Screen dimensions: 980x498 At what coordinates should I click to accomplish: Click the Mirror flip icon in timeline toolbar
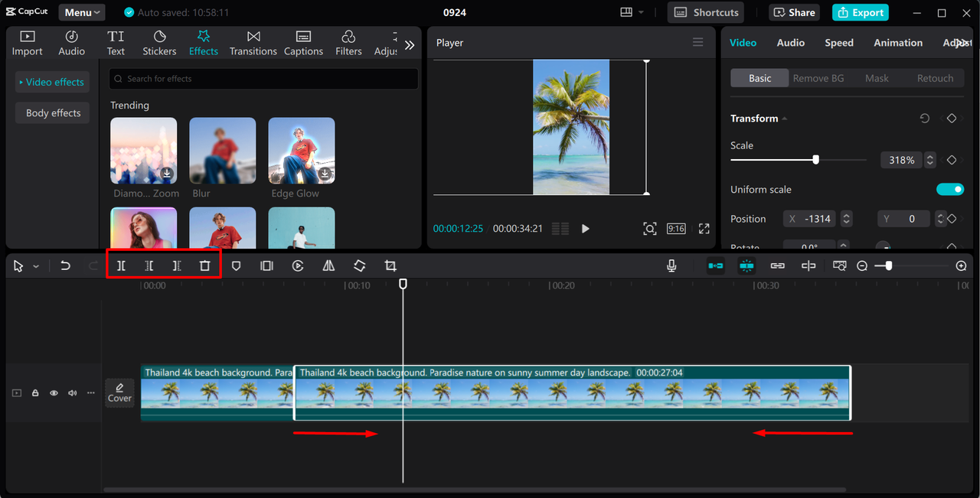328,265
